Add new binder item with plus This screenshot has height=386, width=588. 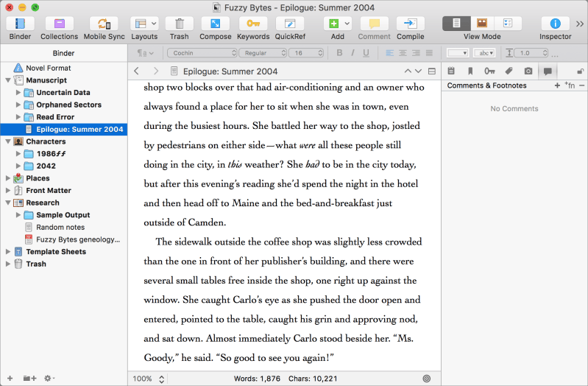coord(10,379)
